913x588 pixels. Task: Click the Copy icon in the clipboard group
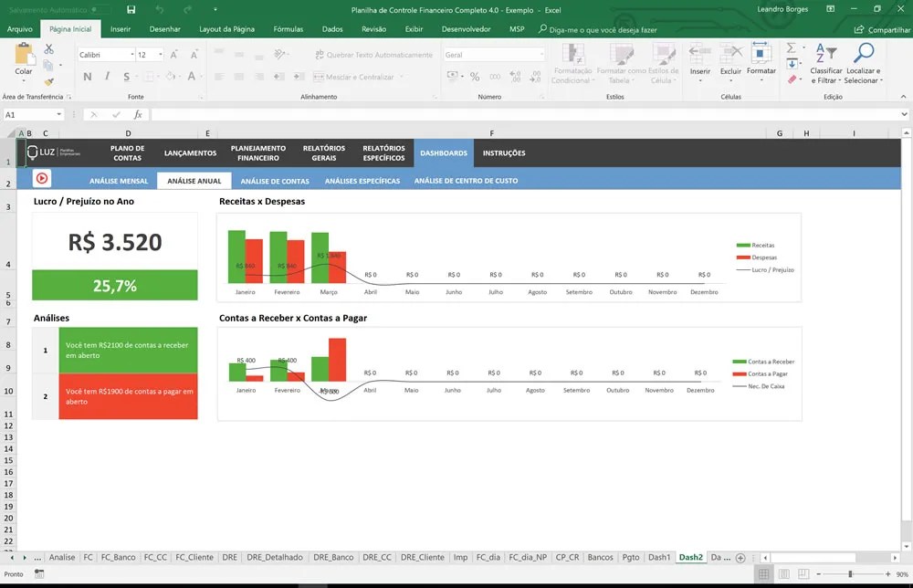pyautogui.click(x=47, y=65)
